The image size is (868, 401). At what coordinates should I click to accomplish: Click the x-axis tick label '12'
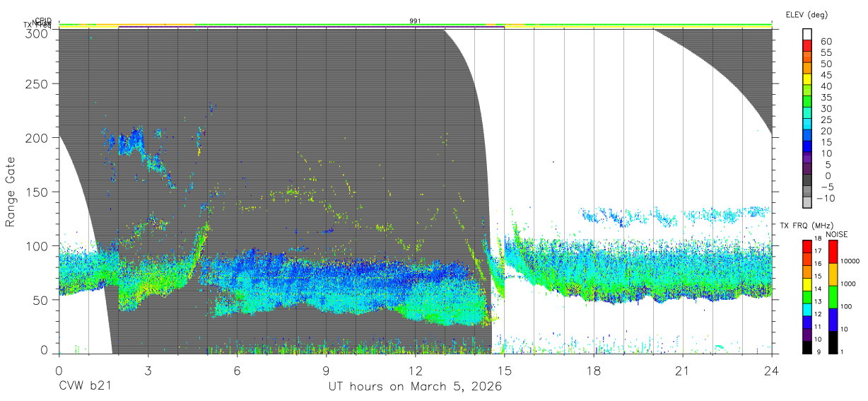(x=416, y=371)
